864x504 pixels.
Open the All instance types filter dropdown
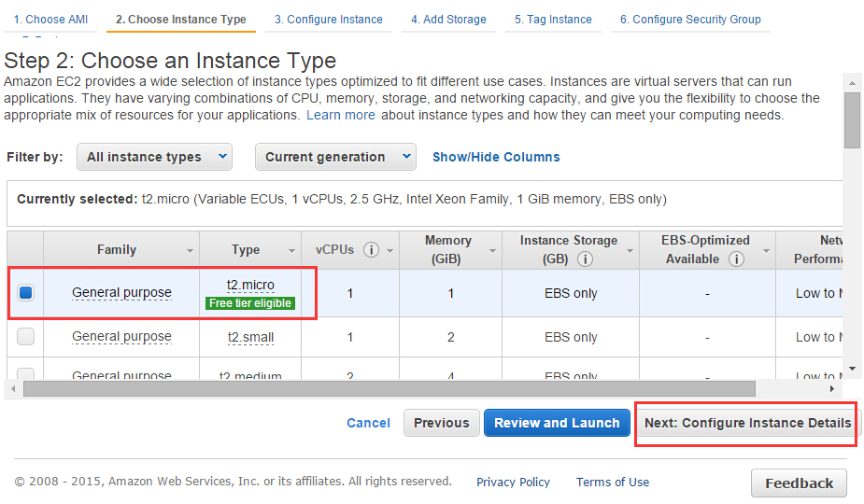tap(154, 157)
